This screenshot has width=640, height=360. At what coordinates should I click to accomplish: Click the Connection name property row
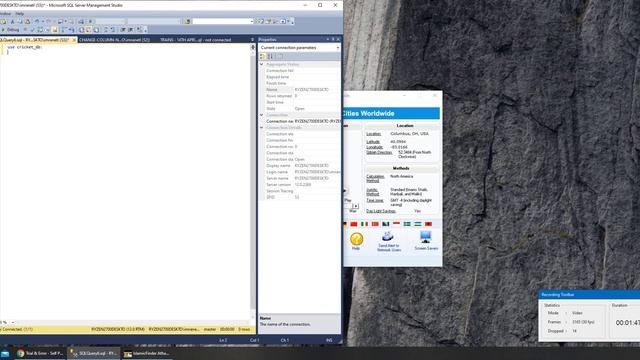pyautogui.click(x=302, y=121)
